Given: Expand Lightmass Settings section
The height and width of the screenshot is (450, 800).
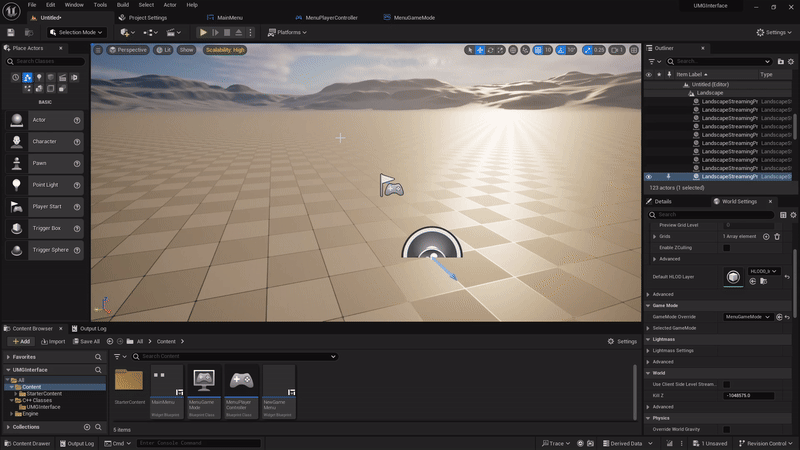Looking at the screenshot, I should pos(648,351).
